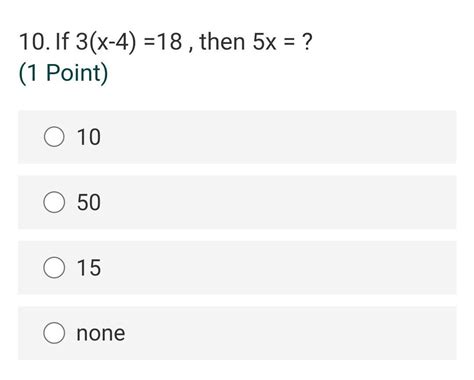This screenshot has width=474, height=380.
Task: Choose the radio circle next to 50
Action: click(54, 202)
